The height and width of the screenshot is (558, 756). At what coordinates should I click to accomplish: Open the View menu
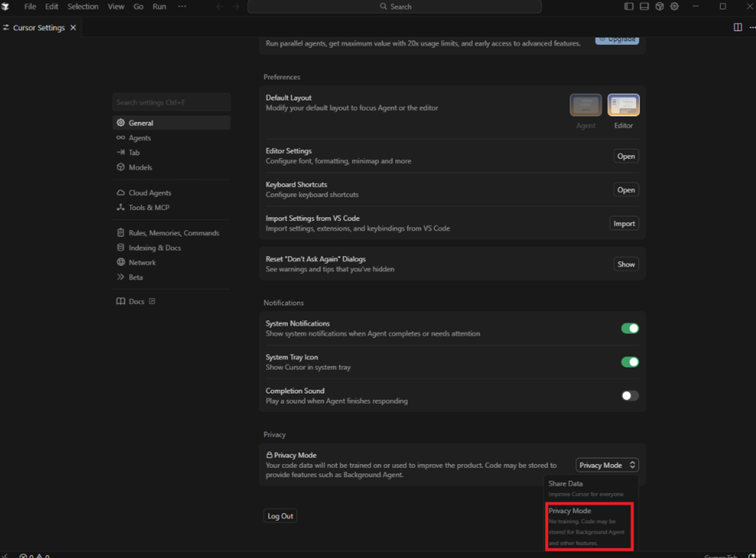pyautogui.click(x=116, y=6)
